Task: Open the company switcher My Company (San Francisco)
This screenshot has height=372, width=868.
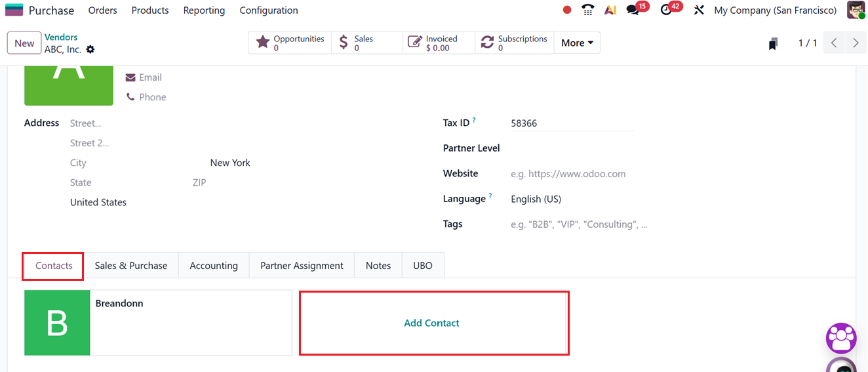Action: click(775, 10)
